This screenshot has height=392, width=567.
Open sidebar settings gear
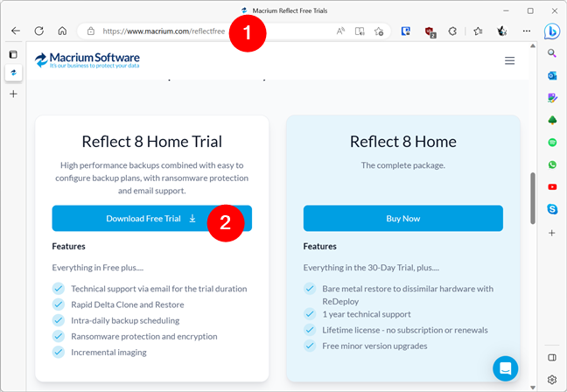(552, 380)
